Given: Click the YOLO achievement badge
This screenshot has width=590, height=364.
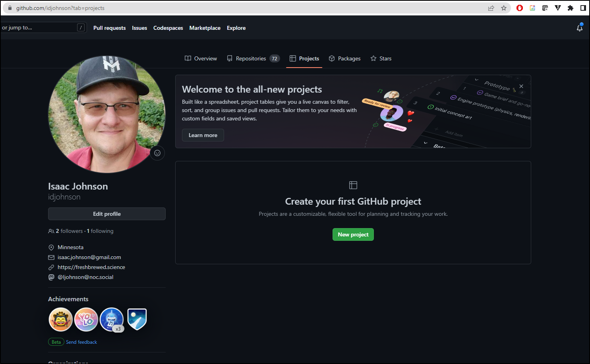Looking at the screenshot, I should [x=86, y=319].
